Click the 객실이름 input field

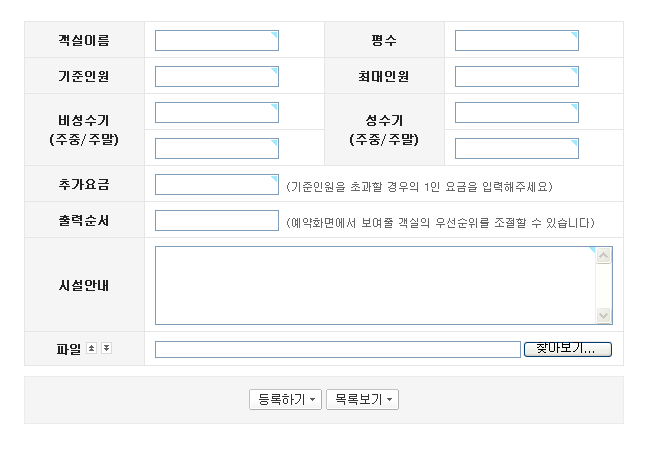[x=216, y=41]
